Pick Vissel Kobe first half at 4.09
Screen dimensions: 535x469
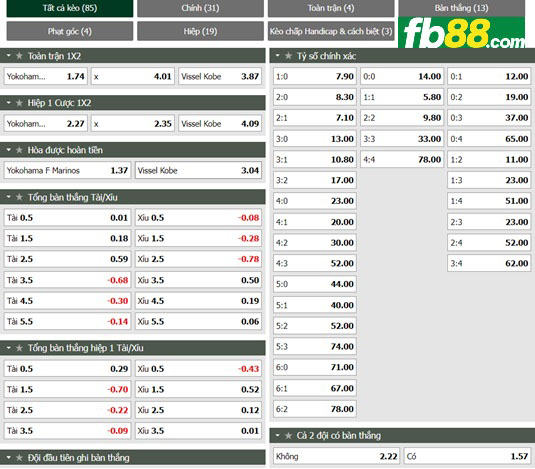click(220, 123)
